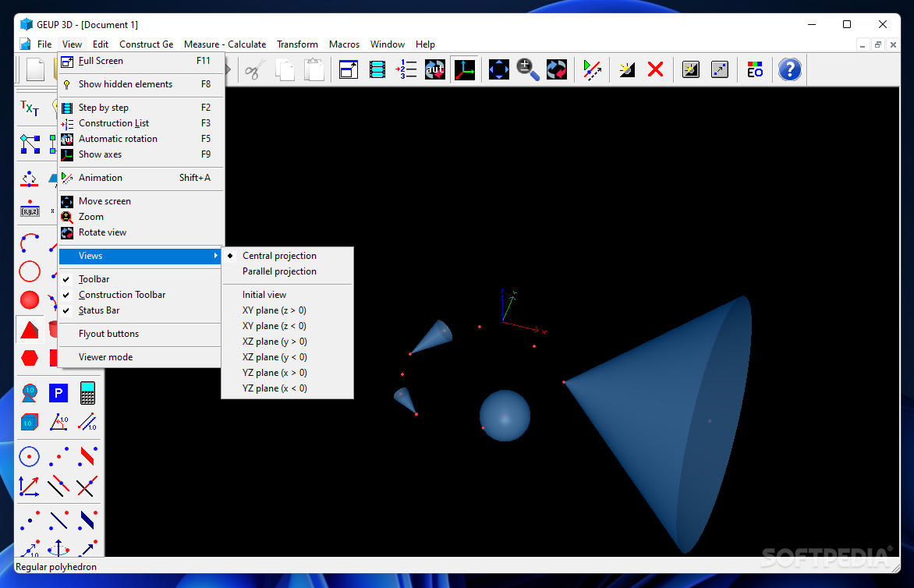This screenshot has width=914, height=588.
Task: Choose Flyout buttons menu item
Action: point(140,334)
